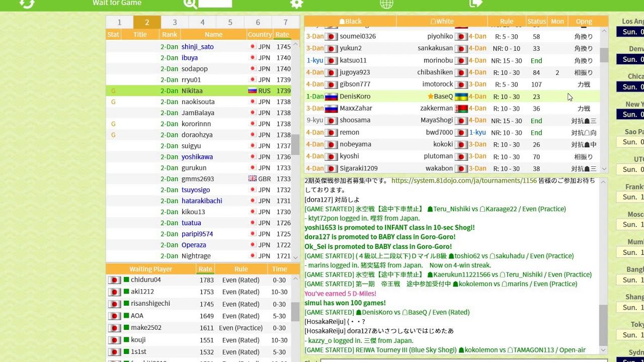Click the Belarus flag beside zakkerman
The width and height of the screenshot is (644, 362).
461,109
